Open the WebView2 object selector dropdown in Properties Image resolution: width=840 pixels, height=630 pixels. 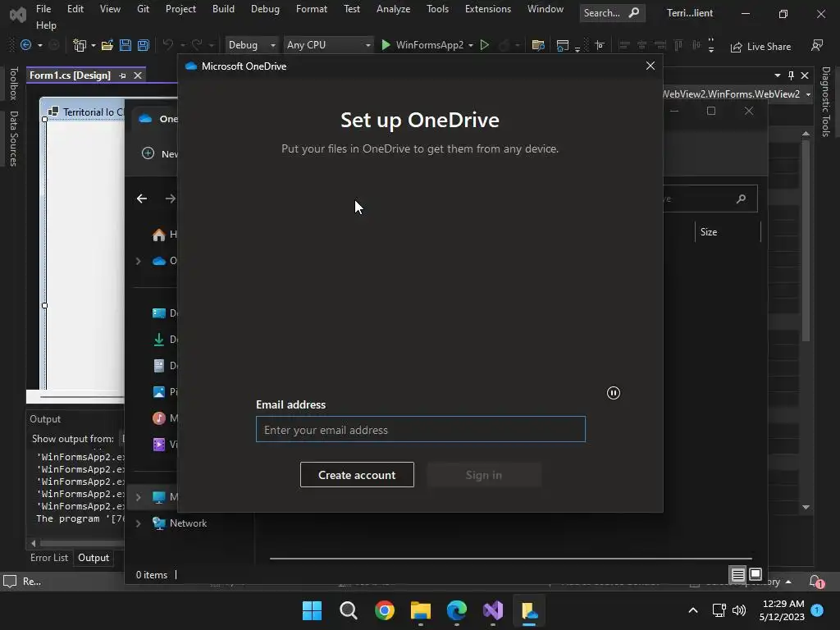(808, 94)
